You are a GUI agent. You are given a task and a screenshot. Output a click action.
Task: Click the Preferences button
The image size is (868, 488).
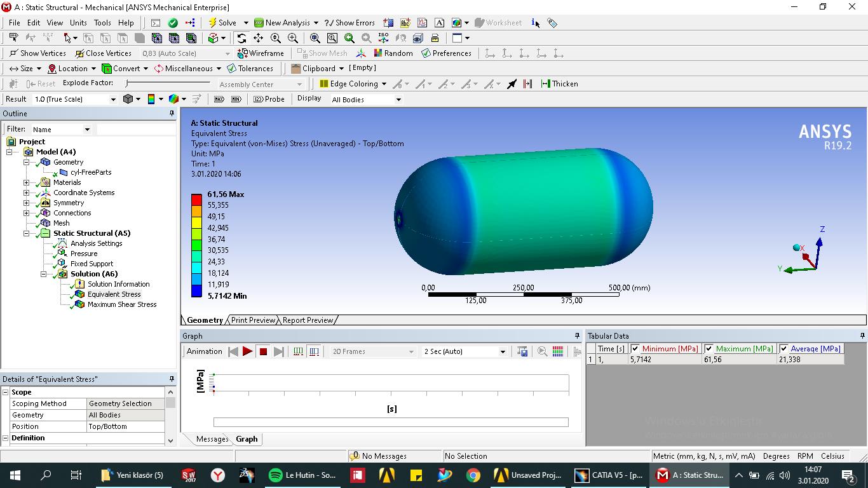pos(447,53)
